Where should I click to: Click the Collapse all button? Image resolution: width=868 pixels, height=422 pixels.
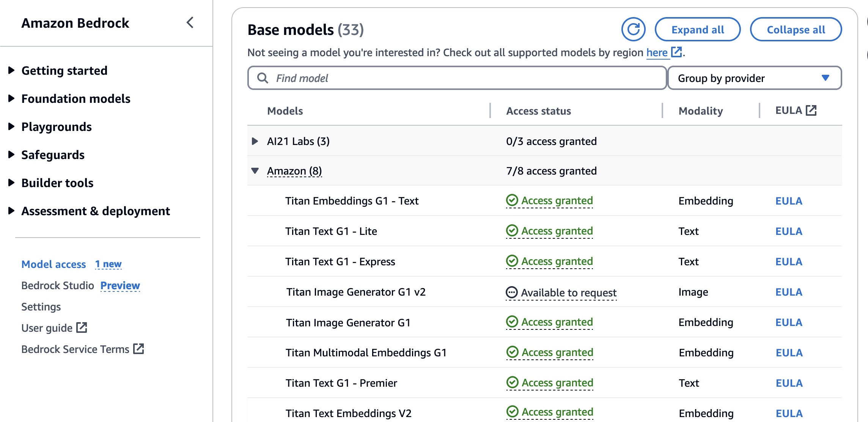(796, 30)
